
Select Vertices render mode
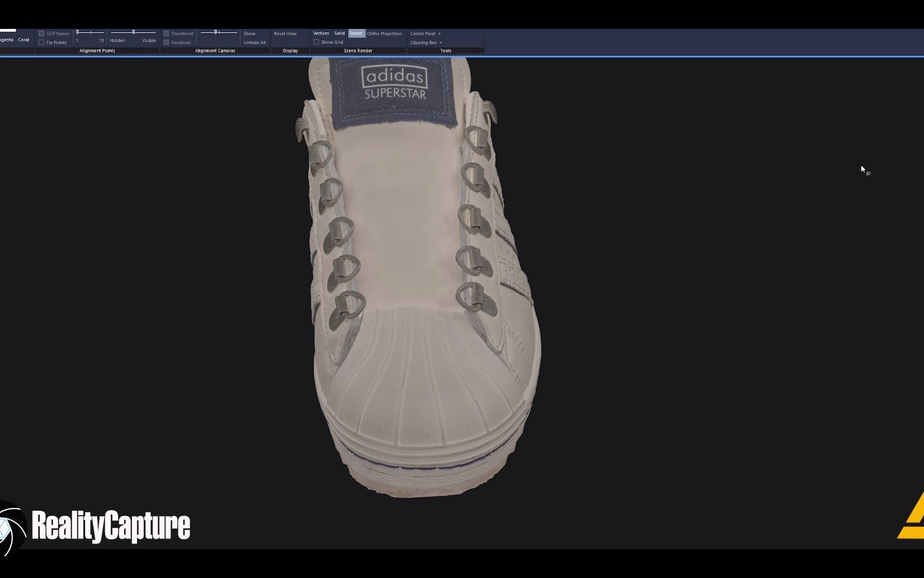pos(321,33)
